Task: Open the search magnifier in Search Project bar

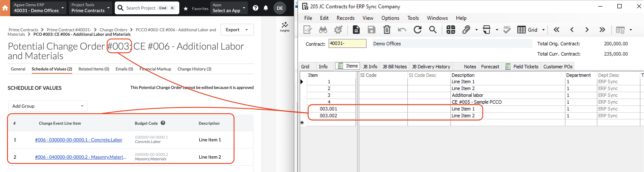Action: [x=121, y=8]
